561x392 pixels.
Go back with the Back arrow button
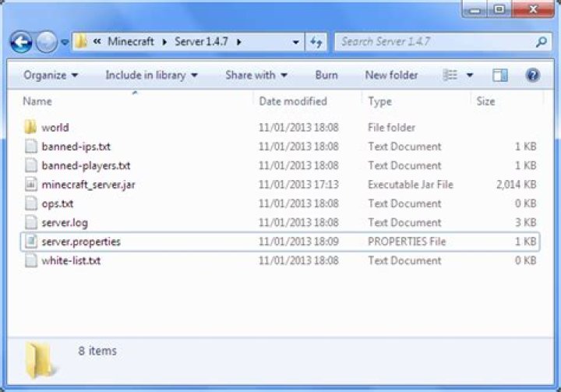coord(21,42)
